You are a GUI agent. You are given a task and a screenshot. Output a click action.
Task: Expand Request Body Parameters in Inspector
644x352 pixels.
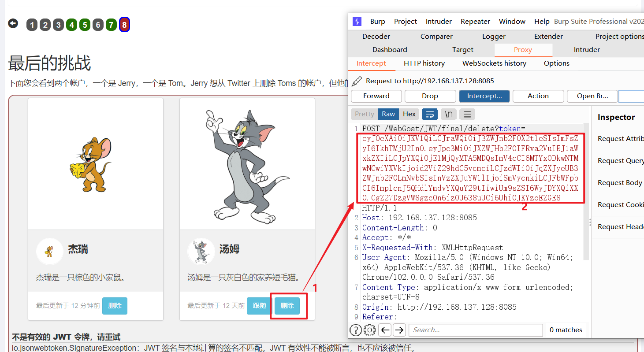(618, 183)
